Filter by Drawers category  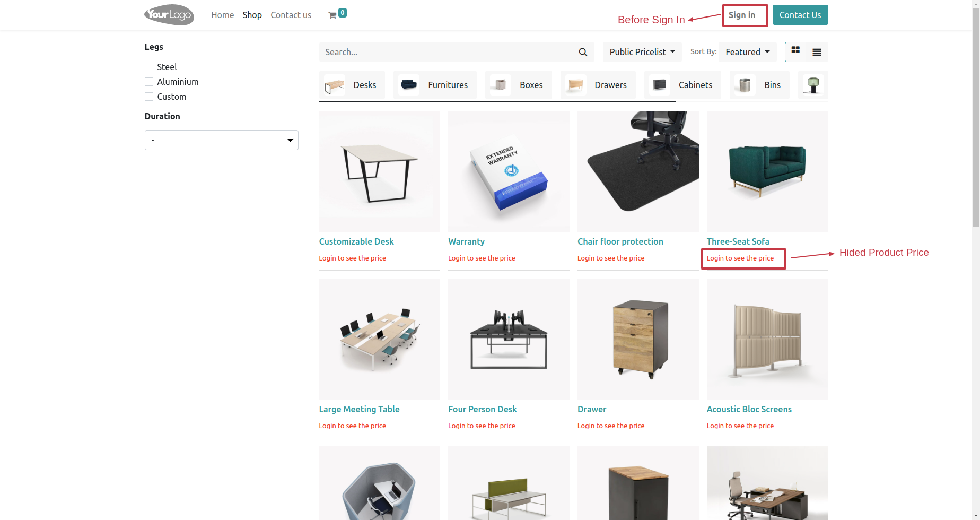[x=598, y=85]
